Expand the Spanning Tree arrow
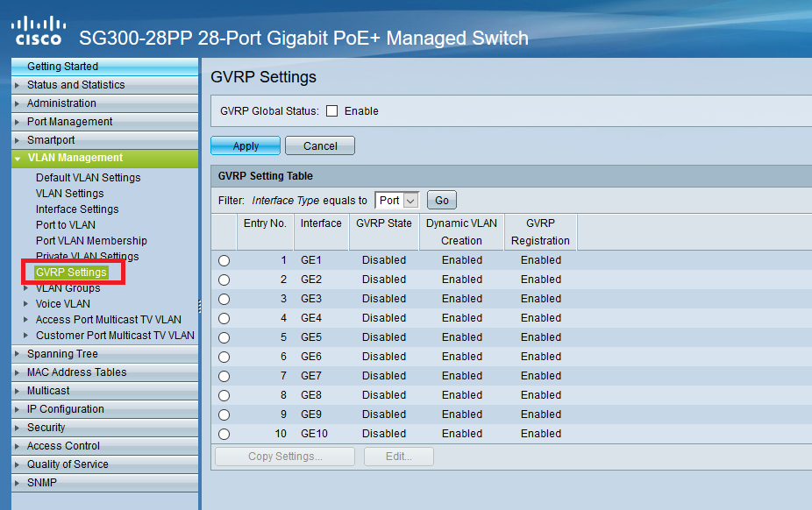 click(17, 354)
